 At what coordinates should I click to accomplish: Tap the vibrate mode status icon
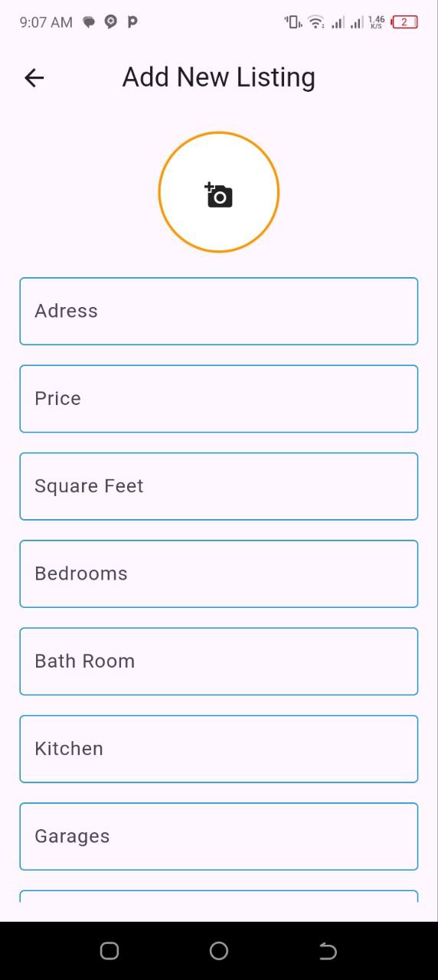293,22
